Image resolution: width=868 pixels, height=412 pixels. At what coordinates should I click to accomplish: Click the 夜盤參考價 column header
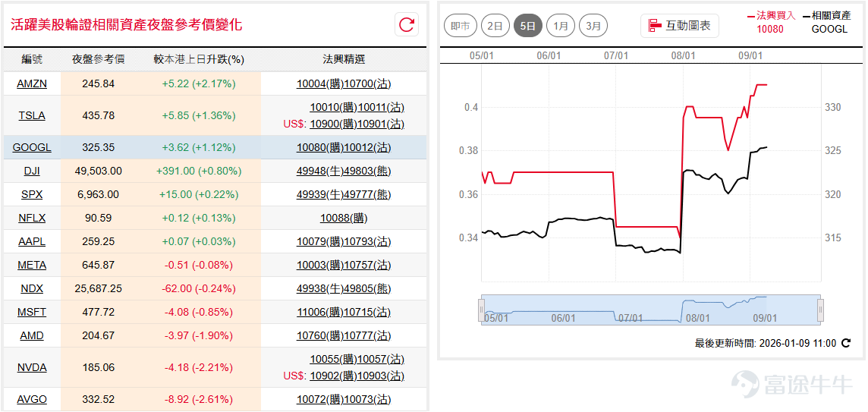click(98, 60)
